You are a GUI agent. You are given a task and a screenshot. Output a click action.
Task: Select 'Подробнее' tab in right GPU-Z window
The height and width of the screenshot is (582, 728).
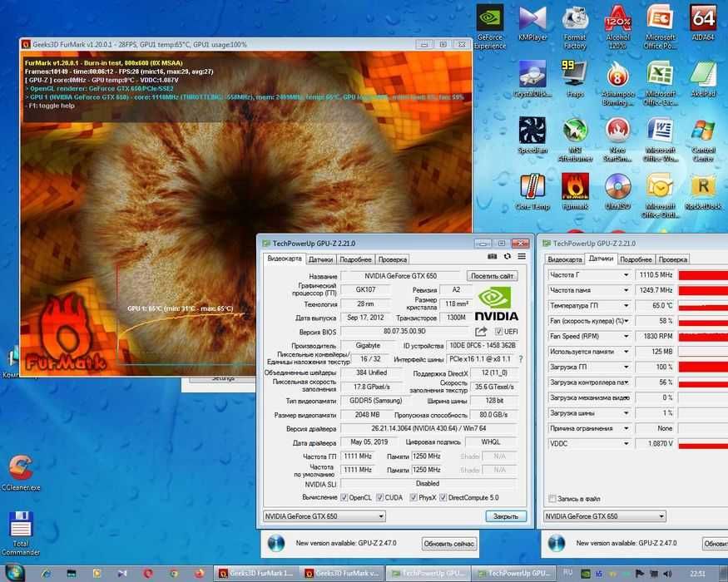coord(636,259)
